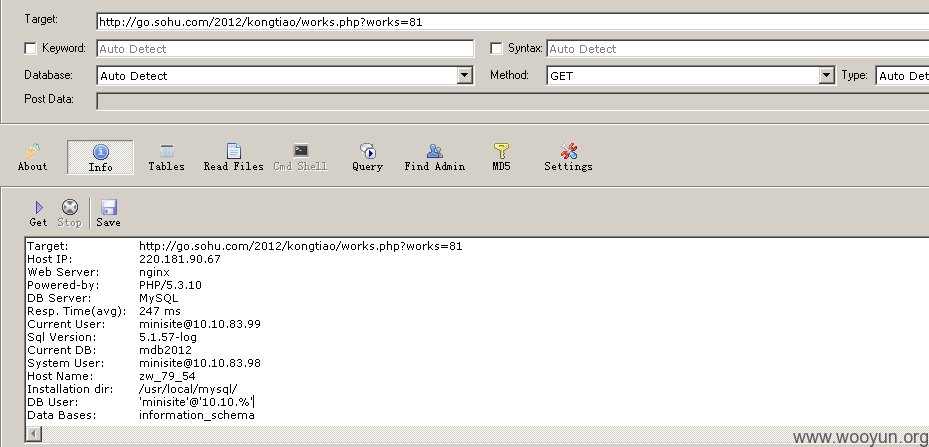The height and width of the screenshot is (447, 929).
Task: Focus the Post Data field
Action: click(512, 101)
